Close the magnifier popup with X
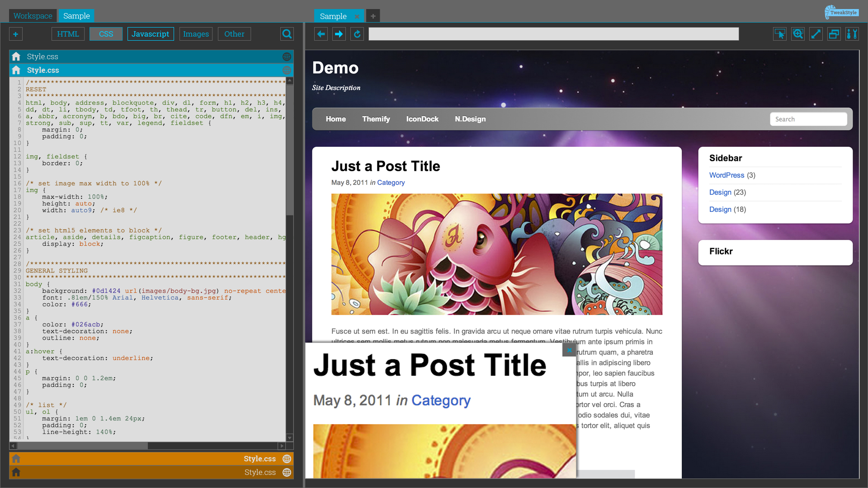Image resolution: width=868 pixels, height=488 pixels. click(x=569, y=349)
